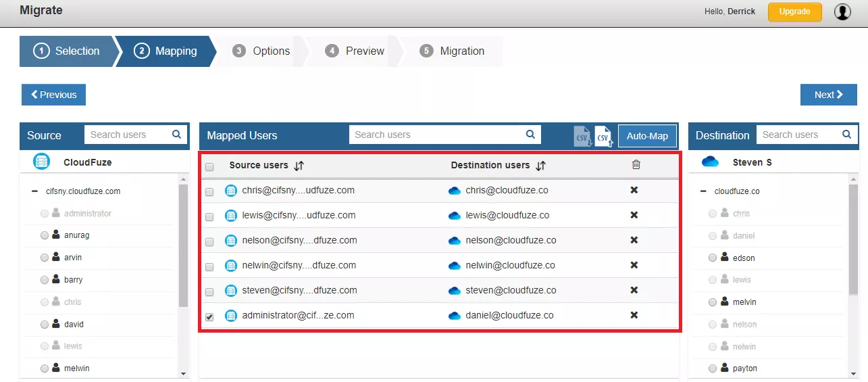Go to the Mapping step tab

[166, 51]
